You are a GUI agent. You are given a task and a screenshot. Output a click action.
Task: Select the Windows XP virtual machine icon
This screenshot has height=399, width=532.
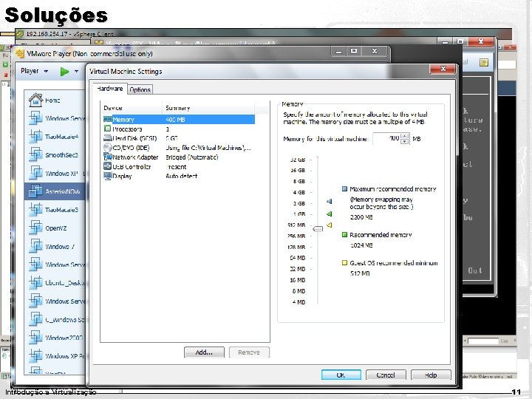(x=35, y=173)
